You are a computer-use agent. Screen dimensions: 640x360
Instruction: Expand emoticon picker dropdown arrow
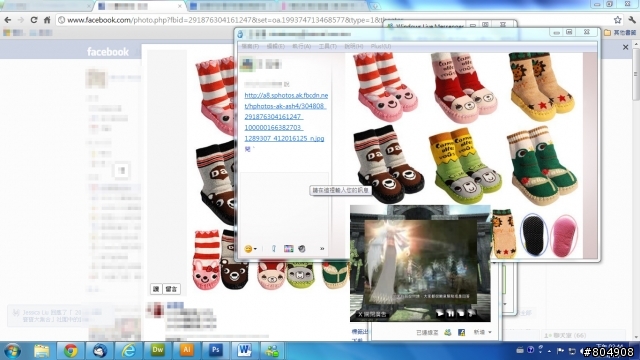click(256, 249)
